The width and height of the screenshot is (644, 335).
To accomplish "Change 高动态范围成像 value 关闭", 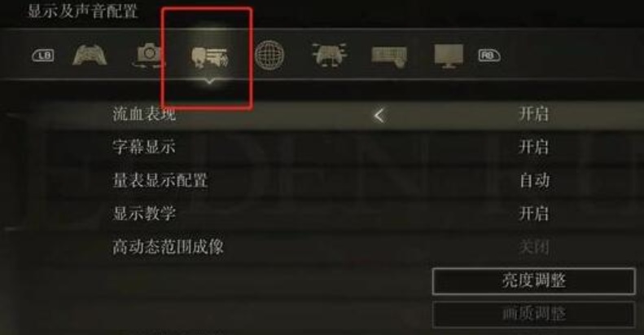I will pos(533,247).
